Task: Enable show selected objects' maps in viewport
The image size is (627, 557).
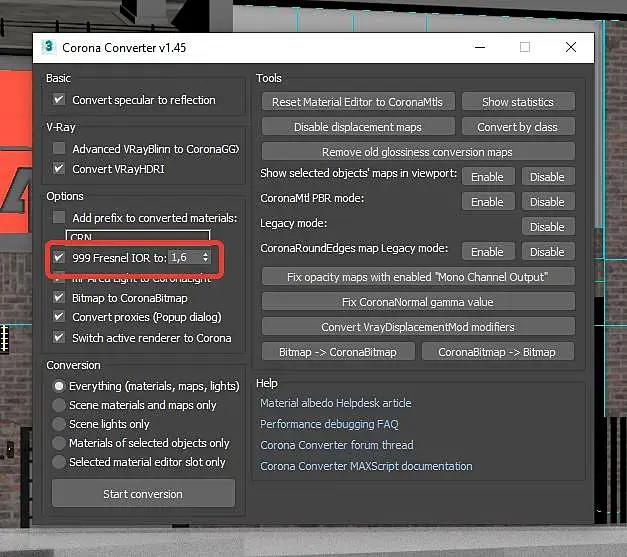Action: coord(488,177)
